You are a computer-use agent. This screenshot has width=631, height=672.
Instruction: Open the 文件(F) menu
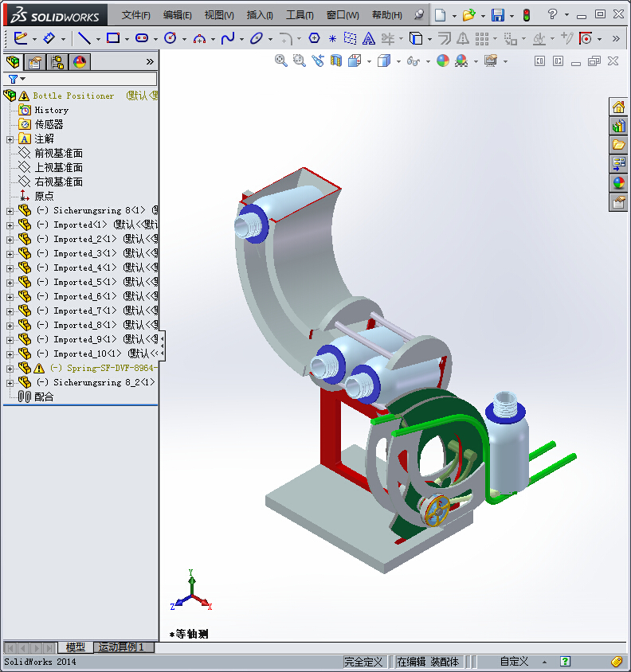click(135, 15)
